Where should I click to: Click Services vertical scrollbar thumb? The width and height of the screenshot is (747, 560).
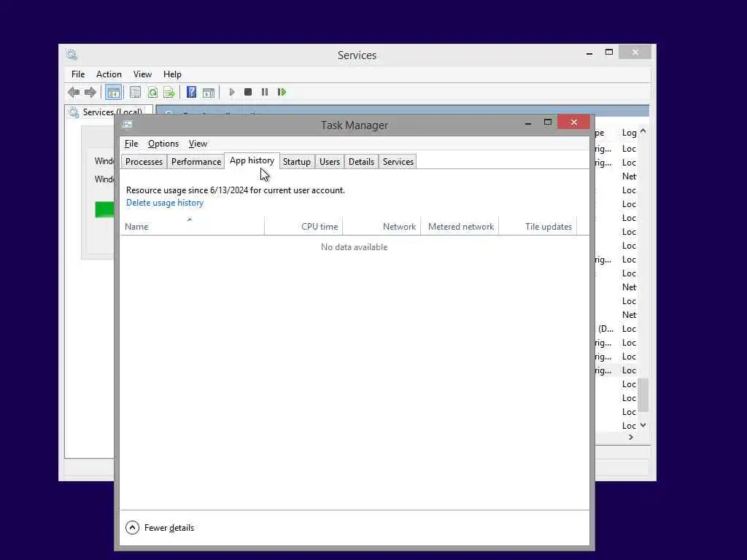click(643, 394)
